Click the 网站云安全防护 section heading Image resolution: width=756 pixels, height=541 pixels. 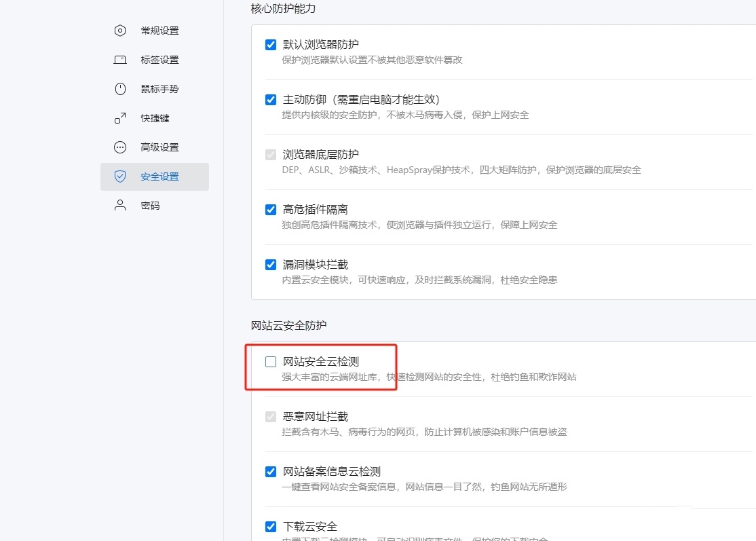coord(289,325)
